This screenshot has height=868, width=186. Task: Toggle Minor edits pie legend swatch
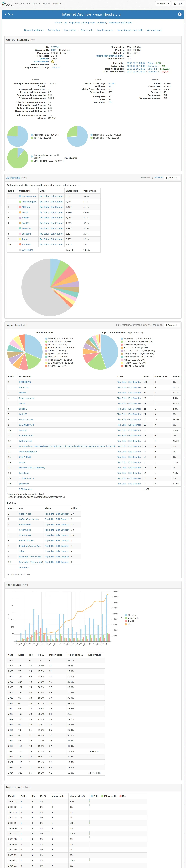(x=92, y=138)
